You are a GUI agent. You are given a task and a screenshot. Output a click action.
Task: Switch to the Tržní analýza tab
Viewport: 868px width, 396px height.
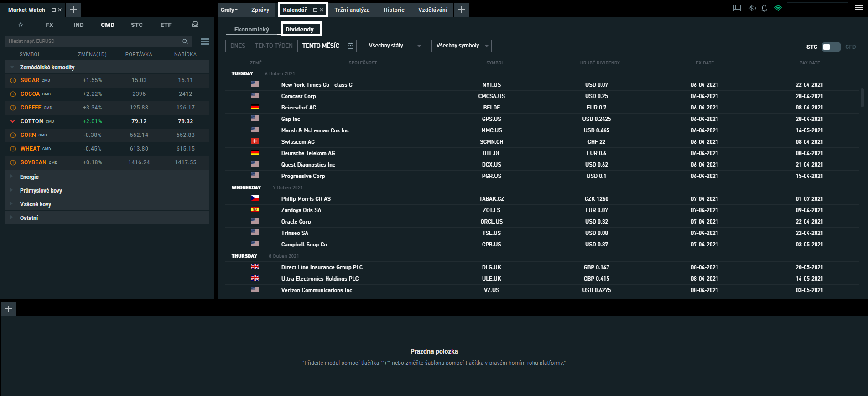(x=352, y=10)
